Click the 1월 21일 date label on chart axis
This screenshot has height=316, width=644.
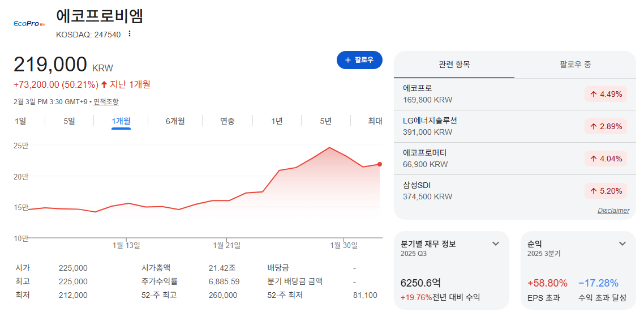coord(227,245)
